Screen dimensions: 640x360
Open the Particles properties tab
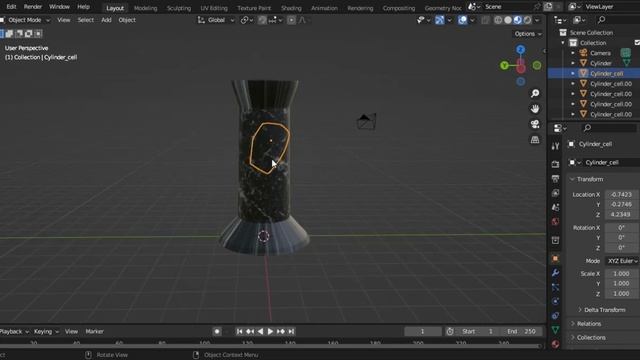tap(555, 287)
